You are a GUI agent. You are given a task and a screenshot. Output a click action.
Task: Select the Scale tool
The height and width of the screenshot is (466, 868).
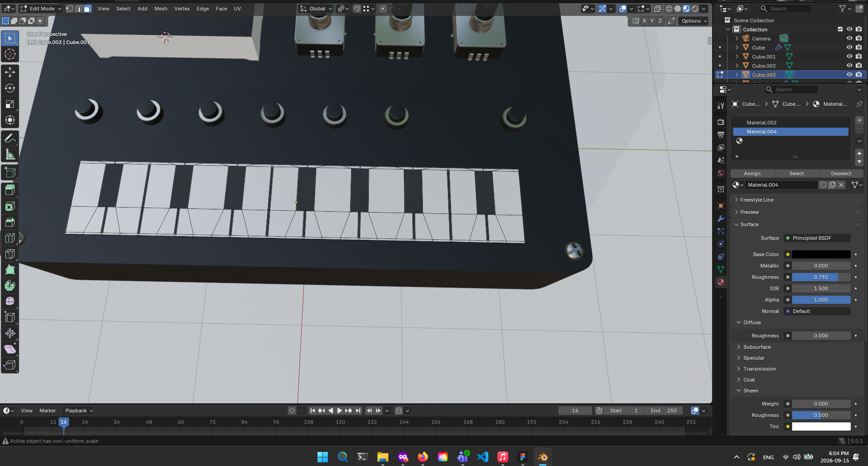click(10, 104)
